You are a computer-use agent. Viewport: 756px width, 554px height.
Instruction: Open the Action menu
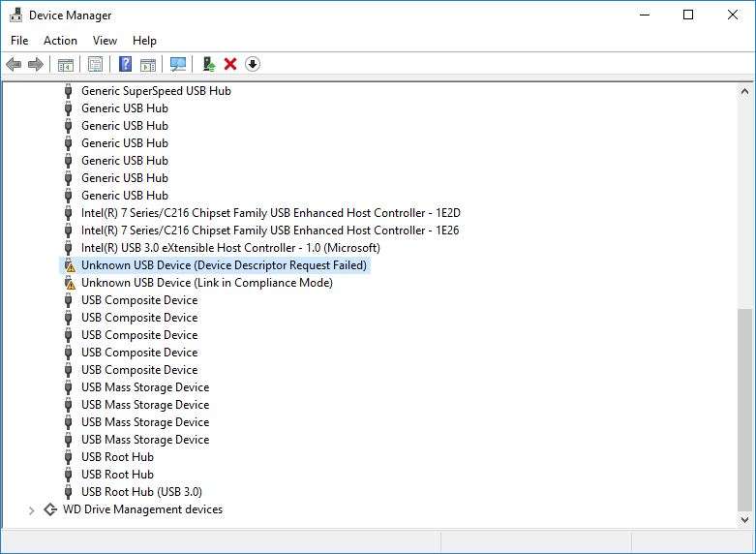[60, 41]
